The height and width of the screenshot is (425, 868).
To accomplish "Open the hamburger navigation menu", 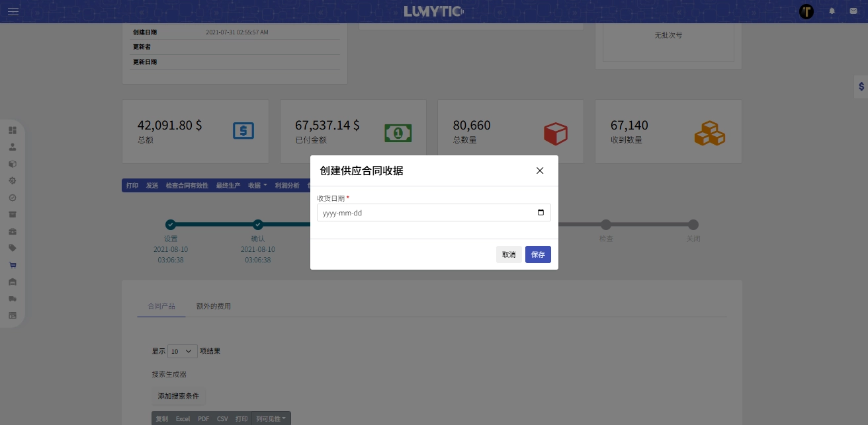I will point(13,11).
